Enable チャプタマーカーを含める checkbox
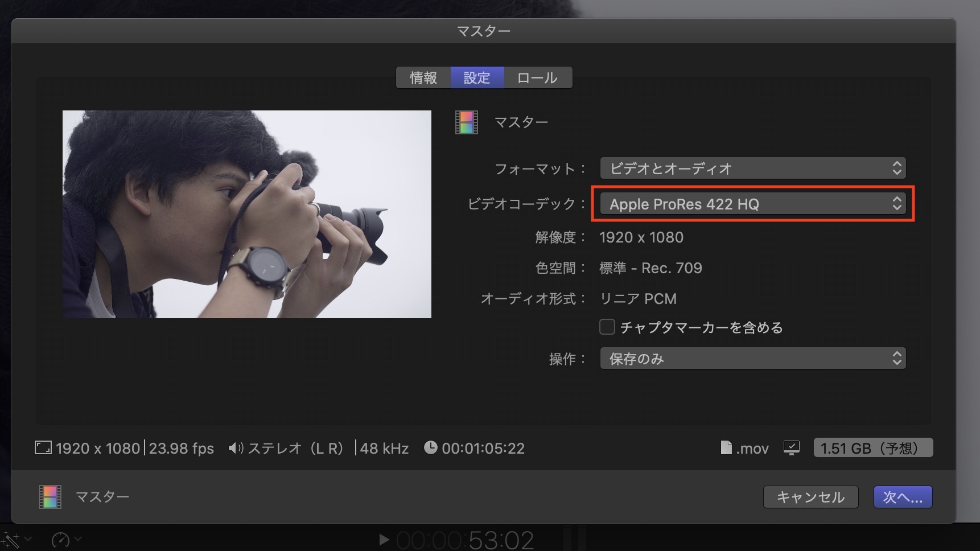Viewport: 980px width, 551px height. click(x=607, y=327)
